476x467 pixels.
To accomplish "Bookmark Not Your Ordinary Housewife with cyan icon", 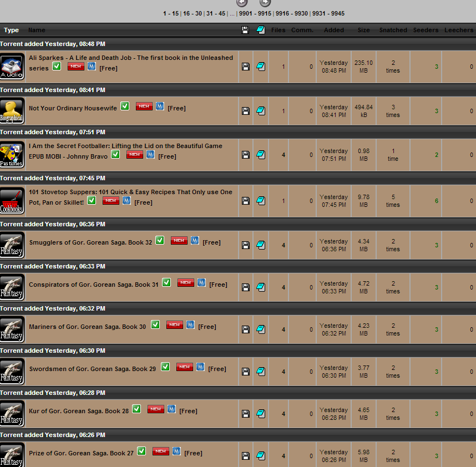I will [261, 111].
